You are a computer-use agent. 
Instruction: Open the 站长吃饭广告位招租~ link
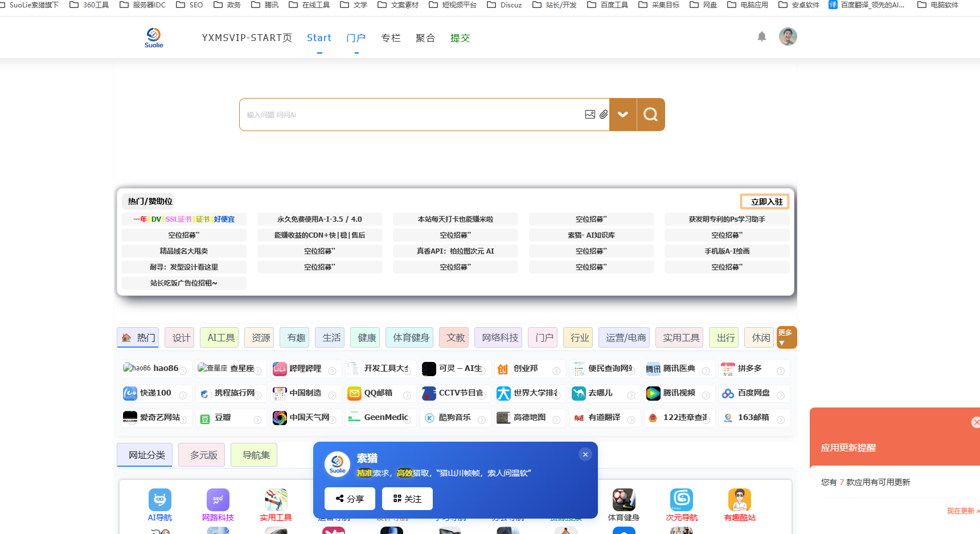(184, 283)
